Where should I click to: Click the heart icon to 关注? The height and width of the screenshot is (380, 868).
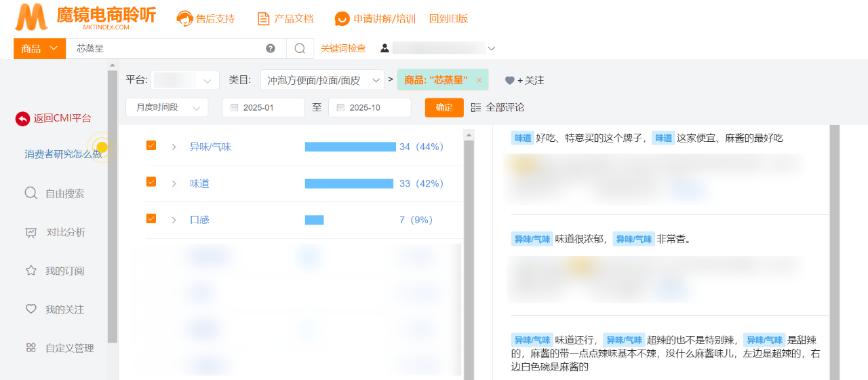click(x=510, y=80)
